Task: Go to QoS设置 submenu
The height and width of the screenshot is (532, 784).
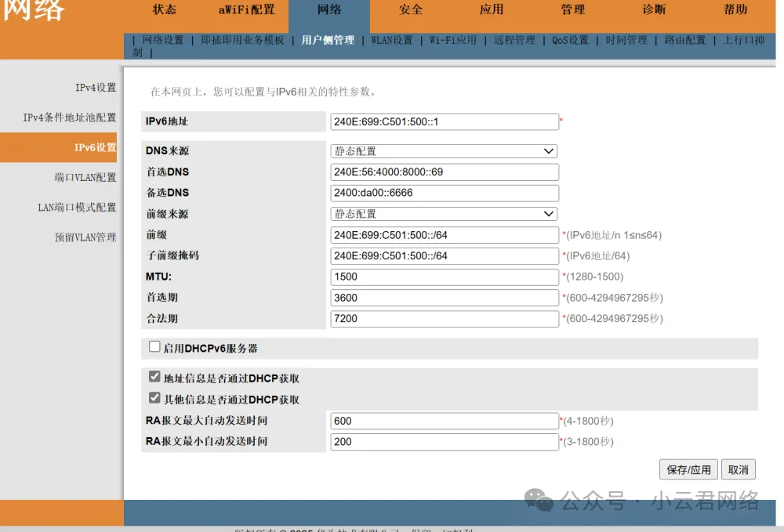Action: 571,40
